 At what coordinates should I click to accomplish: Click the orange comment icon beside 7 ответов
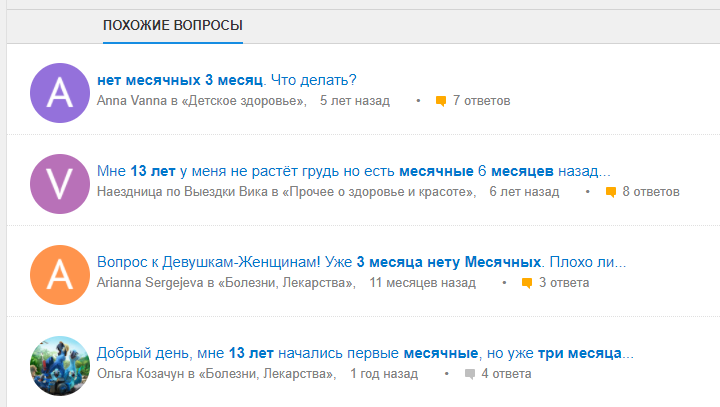click(441, 101)
